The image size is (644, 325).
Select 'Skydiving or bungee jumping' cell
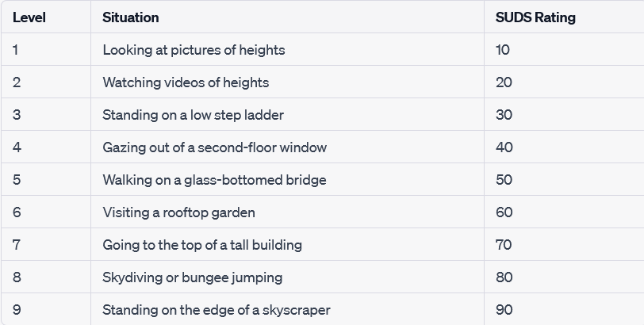coord(192,277)
